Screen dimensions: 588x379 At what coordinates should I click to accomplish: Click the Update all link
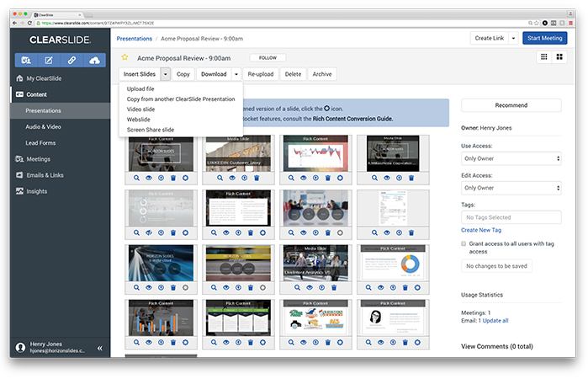(495, 321)
